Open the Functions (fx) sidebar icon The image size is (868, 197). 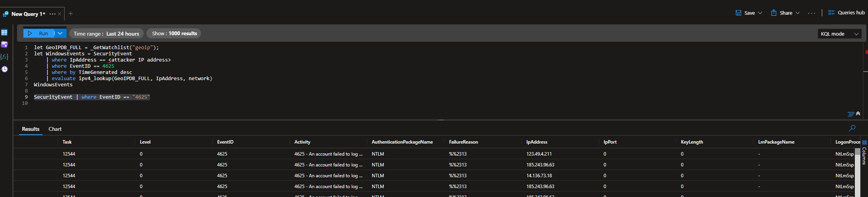(5, 57)
